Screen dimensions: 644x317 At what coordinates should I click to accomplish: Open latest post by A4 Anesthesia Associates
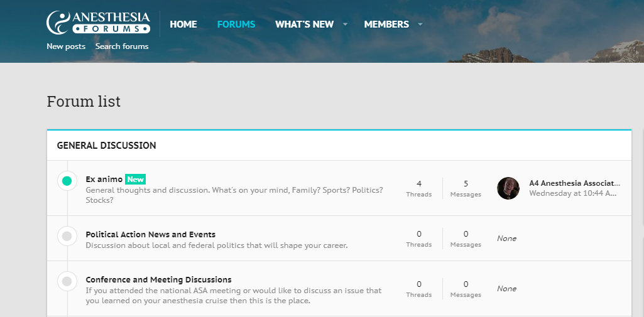(x=574, y=183)
